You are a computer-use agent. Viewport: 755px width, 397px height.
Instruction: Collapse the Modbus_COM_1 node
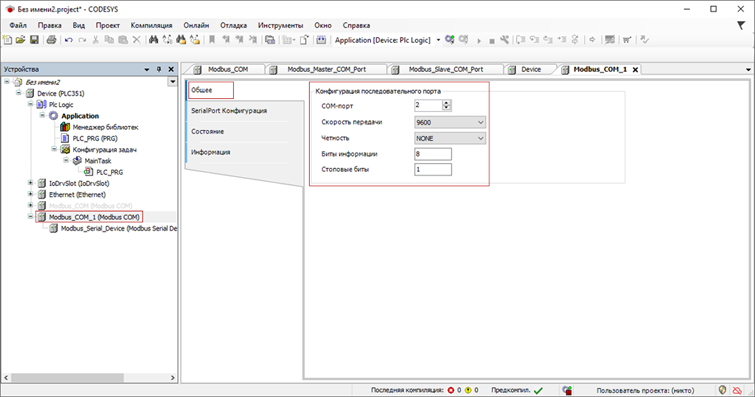coord(30,216)
